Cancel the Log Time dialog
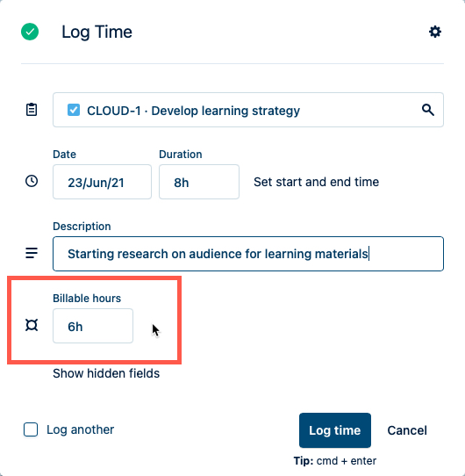Viewport: 465px width, 476px height. click(407, 430)
